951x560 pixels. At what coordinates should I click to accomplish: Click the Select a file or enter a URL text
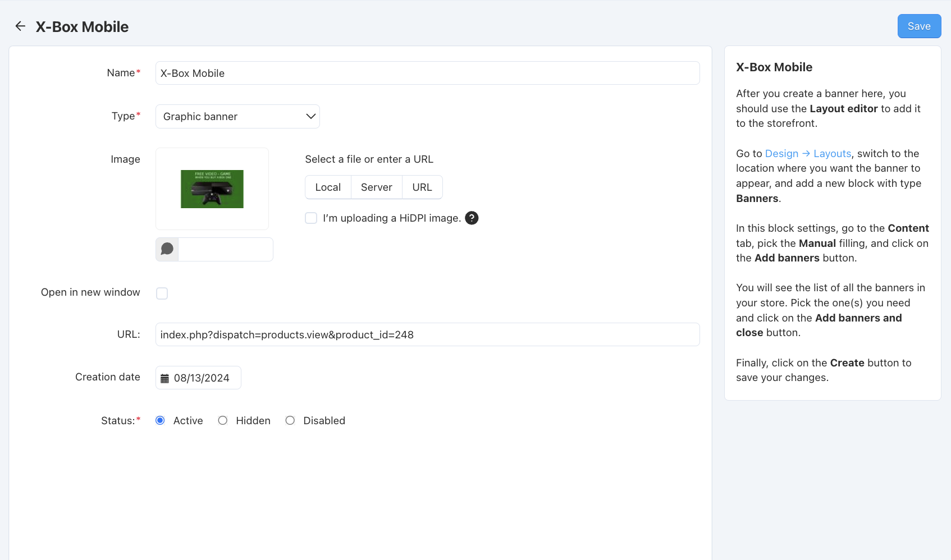tap(369, 159)
